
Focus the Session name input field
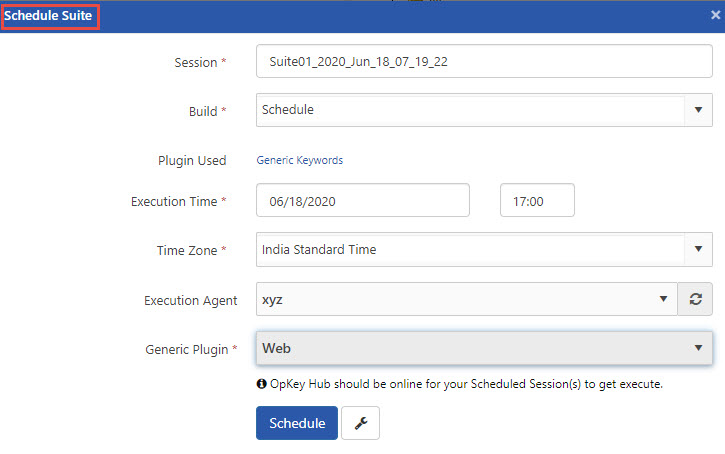pos(484,62)
